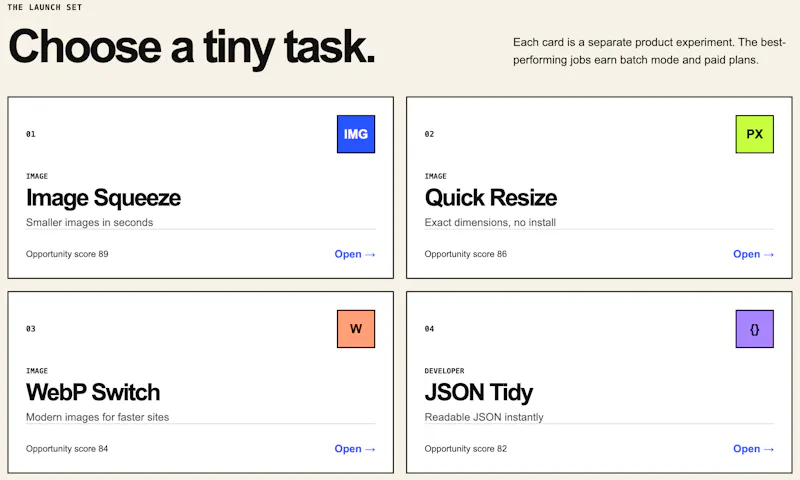Click the card number 02 label

point(429,134)
